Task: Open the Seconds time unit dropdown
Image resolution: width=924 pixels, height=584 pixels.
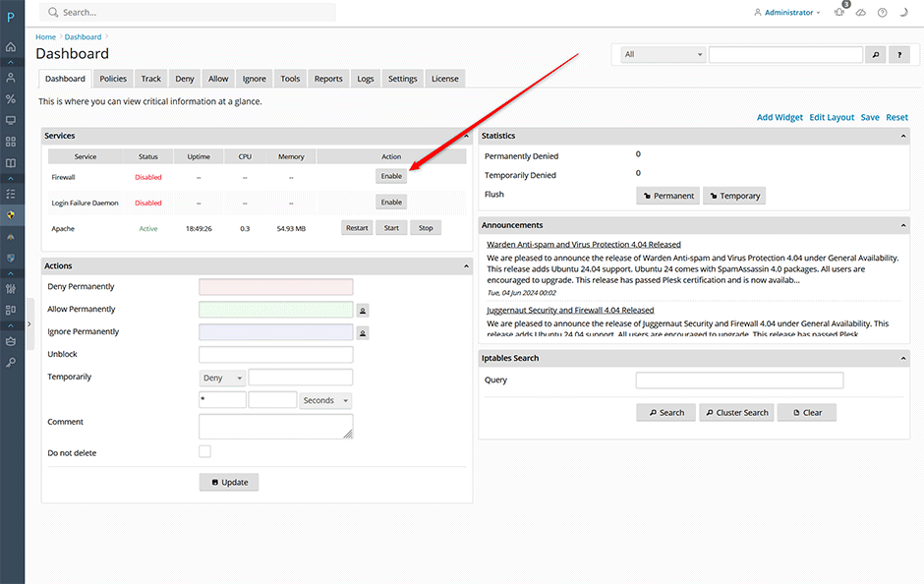Action: click(x=325, y=401)
